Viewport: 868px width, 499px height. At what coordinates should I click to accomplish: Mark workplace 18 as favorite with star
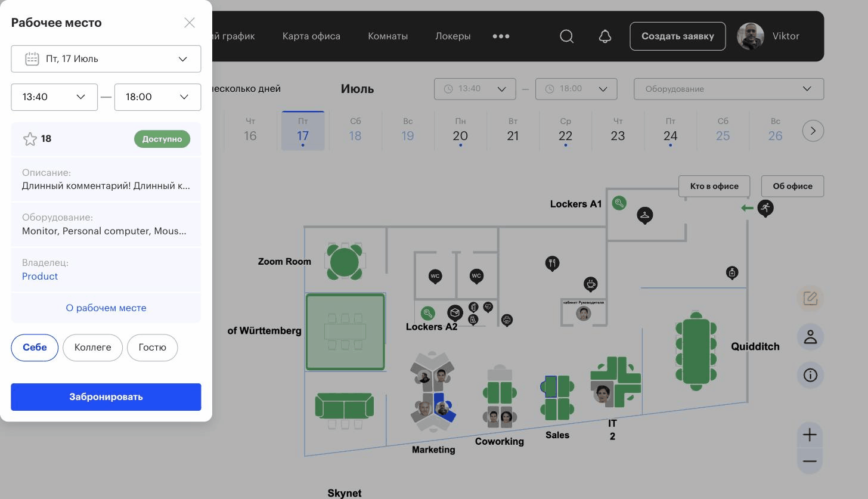point(30,139)
